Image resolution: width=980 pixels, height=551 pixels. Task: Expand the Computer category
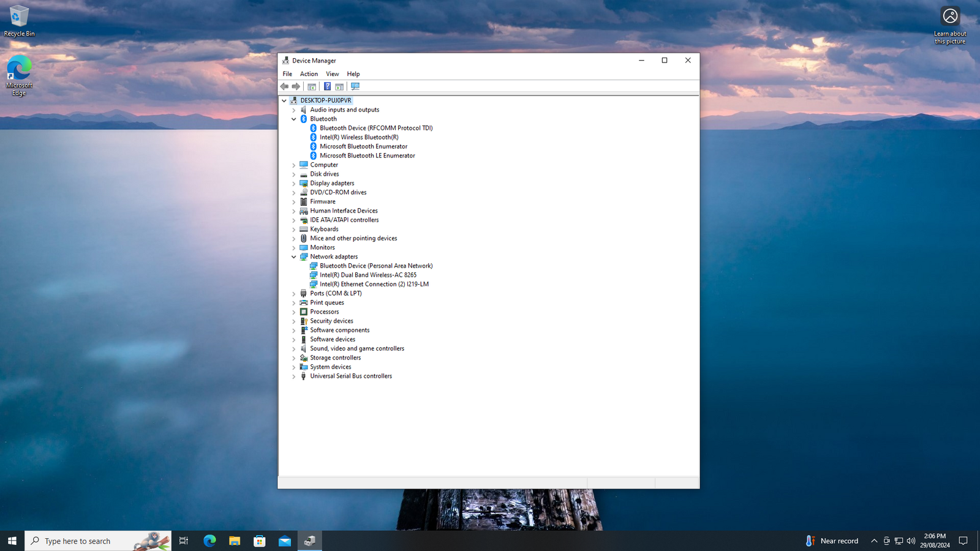click(294, 165)
